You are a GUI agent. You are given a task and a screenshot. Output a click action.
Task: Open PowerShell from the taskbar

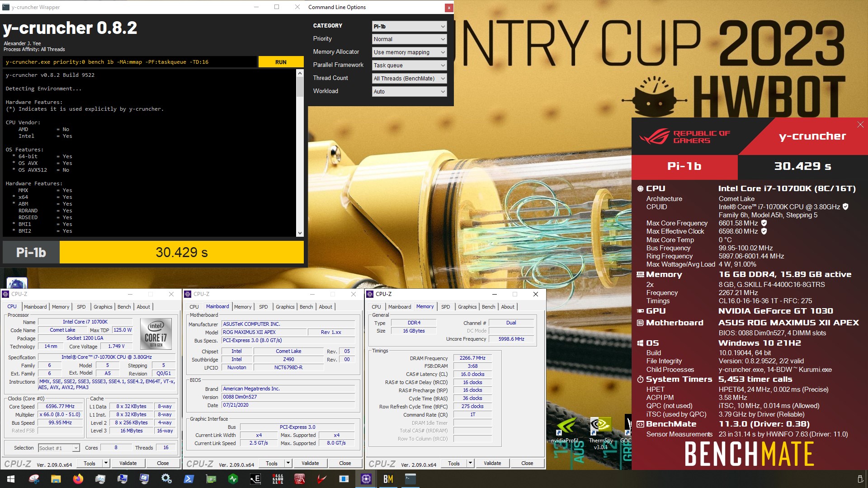tap(189, 479)
